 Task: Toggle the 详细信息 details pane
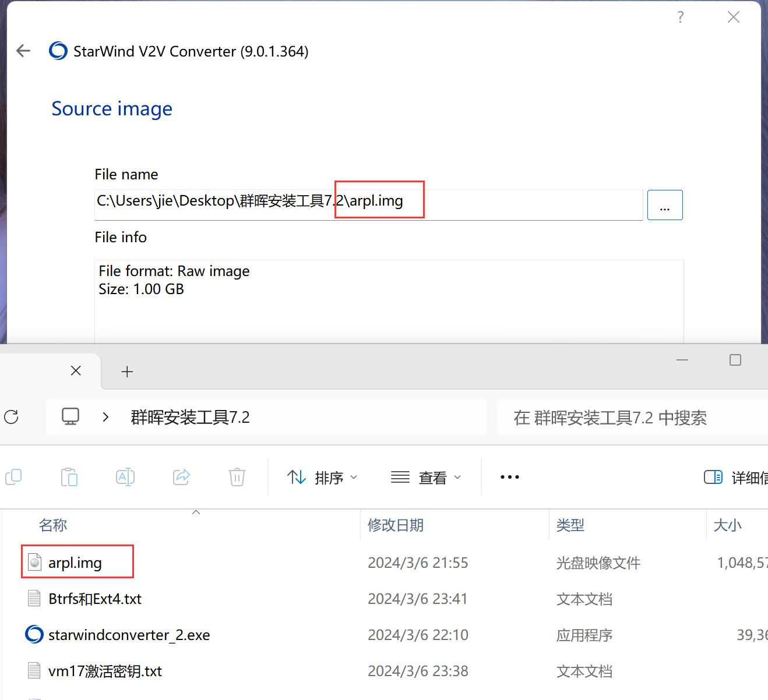tap(736, 478)
